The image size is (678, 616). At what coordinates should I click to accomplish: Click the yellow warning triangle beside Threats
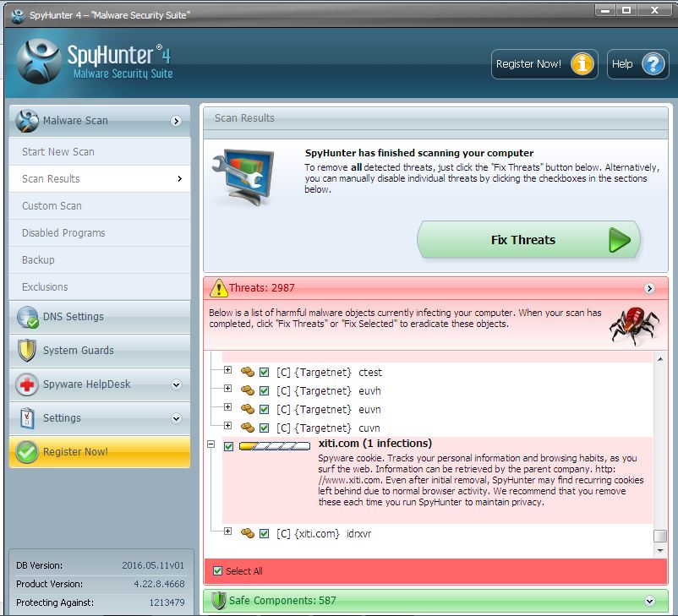click(218, 288)
